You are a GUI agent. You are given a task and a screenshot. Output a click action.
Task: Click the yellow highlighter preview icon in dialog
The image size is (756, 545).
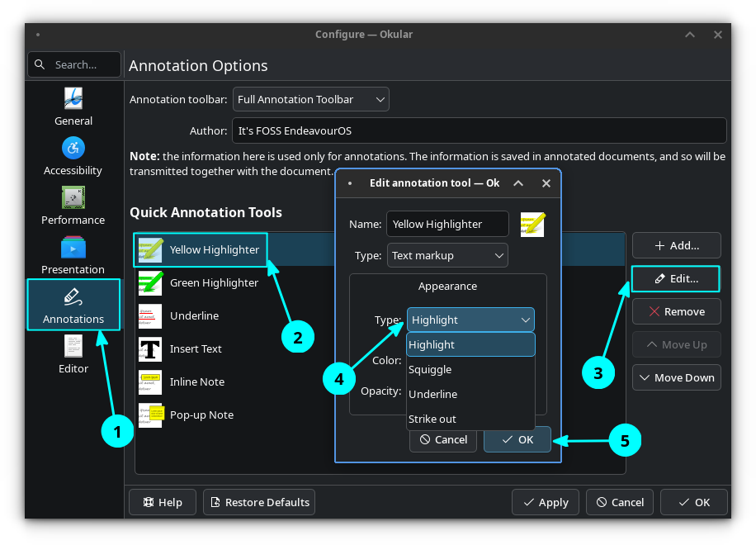(532, 224)
